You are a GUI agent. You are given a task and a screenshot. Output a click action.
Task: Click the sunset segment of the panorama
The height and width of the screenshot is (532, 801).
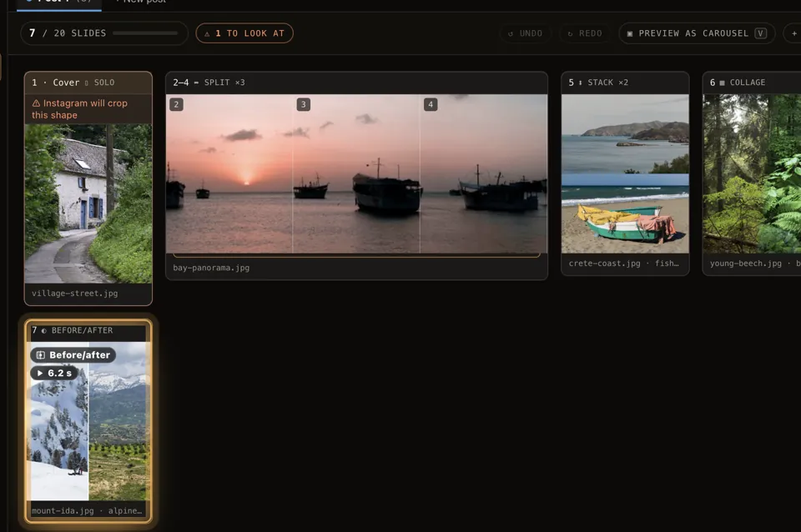click(x=229, y=173)
